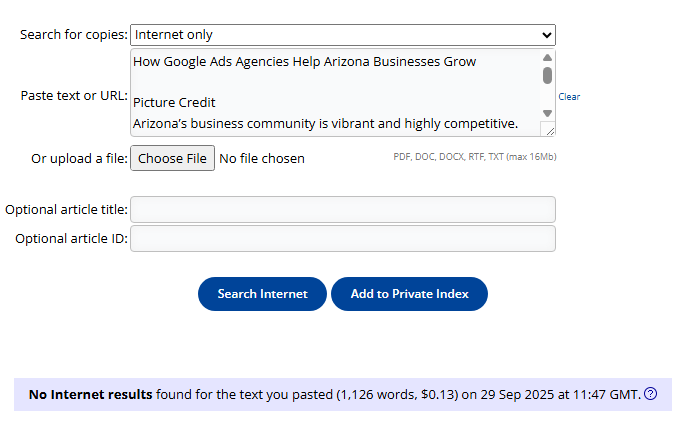The height and width of the screenshot is (429, 696).
Task: Click the 'Optional article ID:' label
Action: (71, 238)
